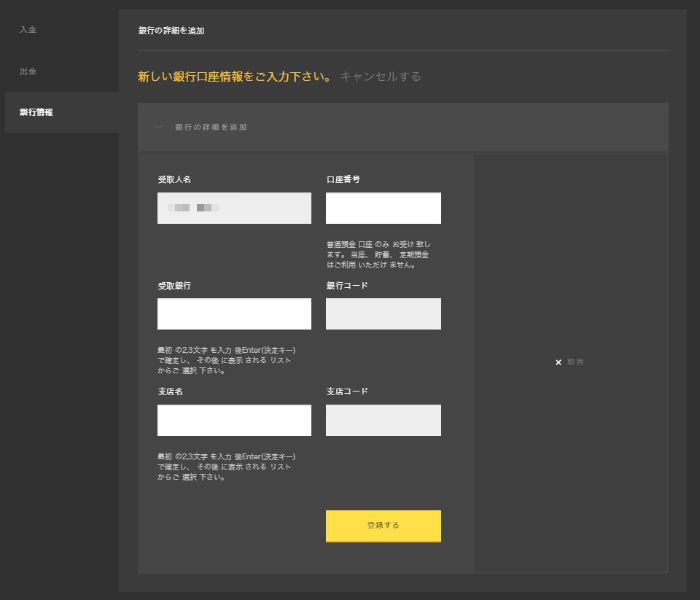Click the 支店名 label text
The image size is (700, 600).
click(x=170, y=391)
